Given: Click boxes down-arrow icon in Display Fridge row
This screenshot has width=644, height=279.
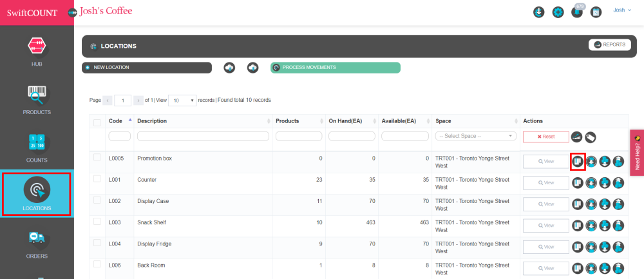Looking at the screenshot, I should pyautogui.click(x=605, y=247).
